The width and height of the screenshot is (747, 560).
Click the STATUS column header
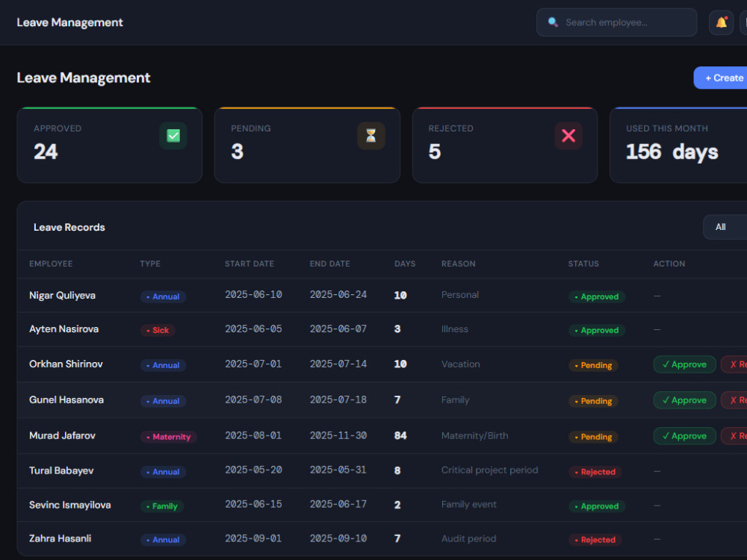pos(583,264)
